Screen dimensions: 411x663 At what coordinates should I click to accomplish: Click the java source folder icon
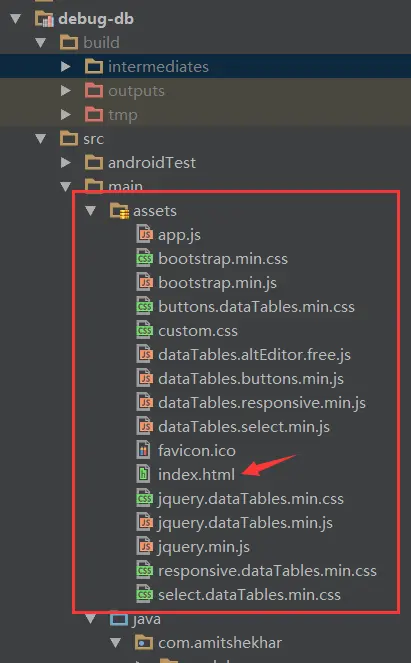coord(119,618)
